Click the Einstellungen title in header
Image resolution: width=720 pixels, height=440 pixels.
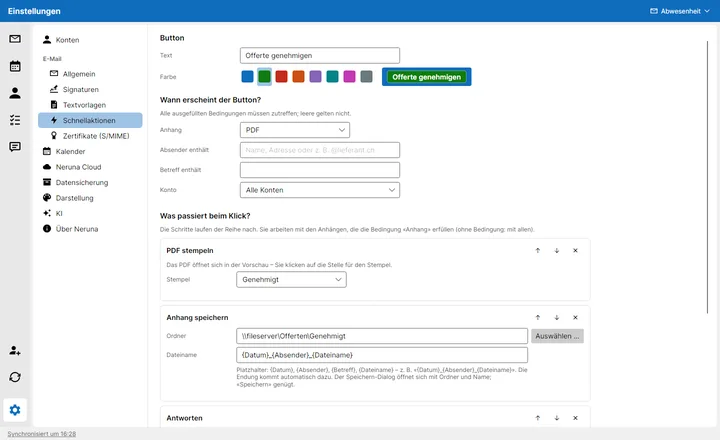click(x=34, y=11)
